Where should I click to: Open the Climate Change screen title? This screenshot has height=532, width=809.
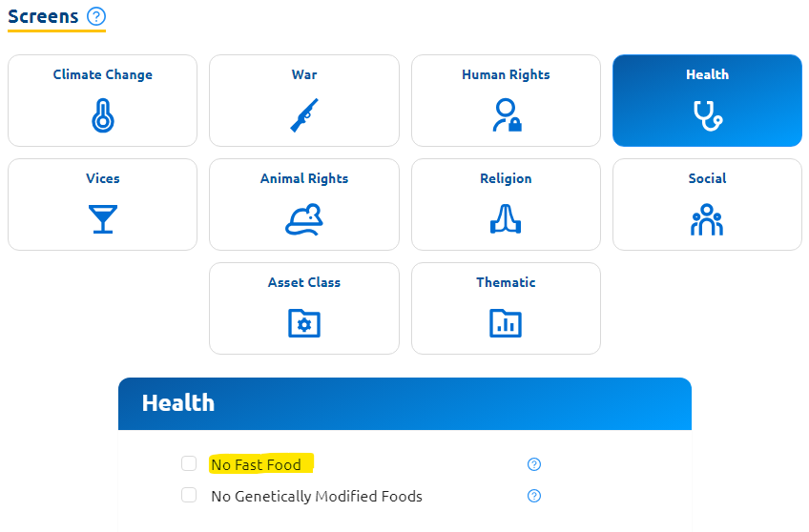102,74
